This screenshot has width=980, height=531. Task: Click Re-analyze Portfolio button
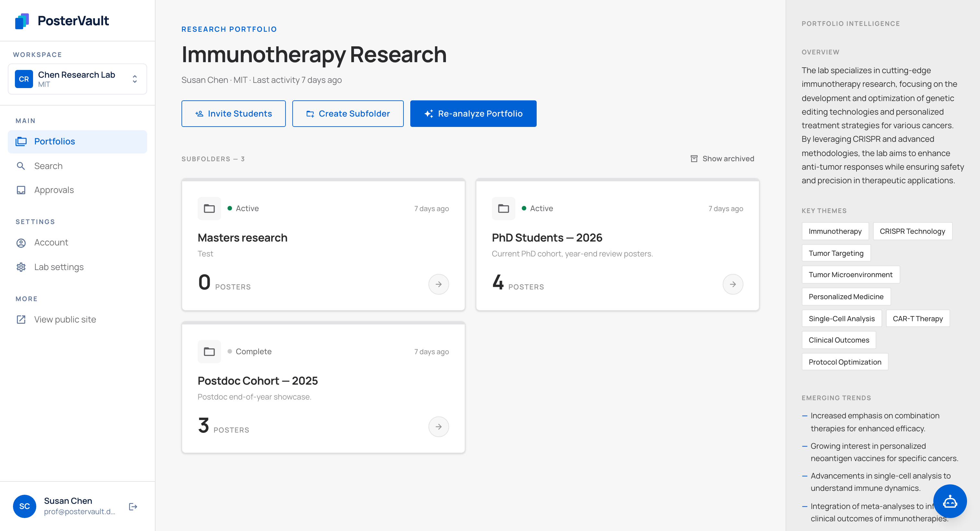click(x=473, y=114)
